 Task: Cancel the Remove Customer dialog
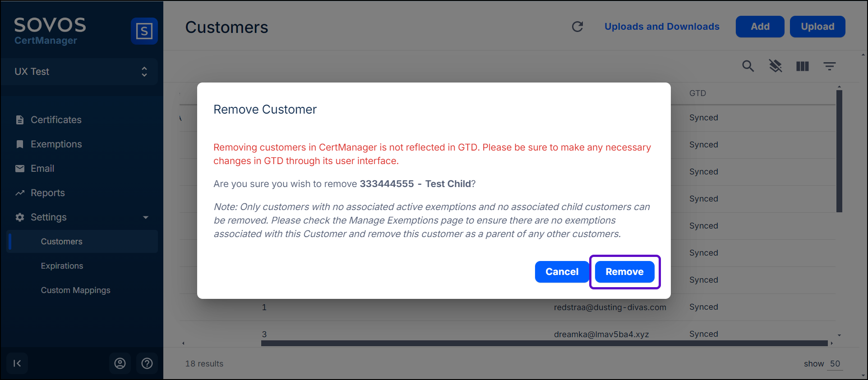[x=562, y=272]
